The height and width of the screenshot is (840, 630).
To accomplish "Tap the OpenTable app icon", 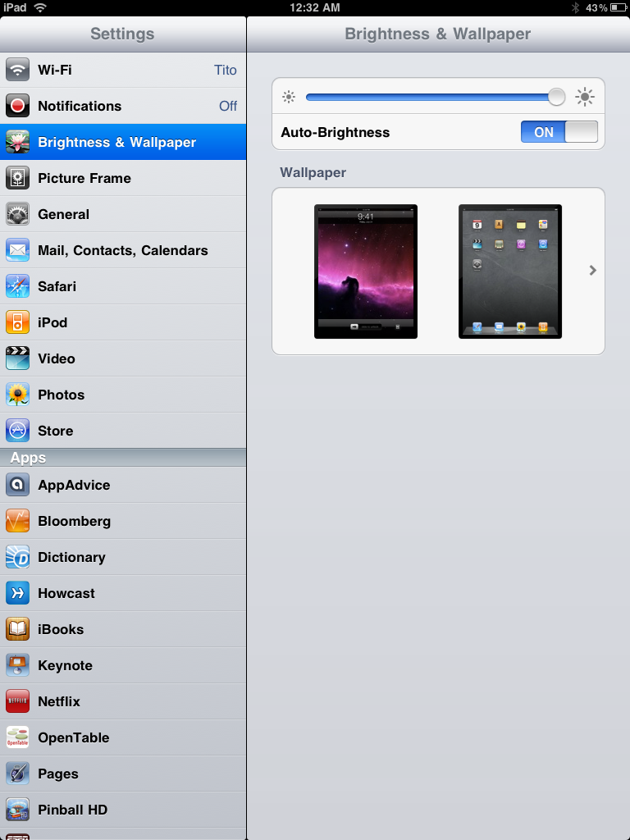I will [18, 737].
